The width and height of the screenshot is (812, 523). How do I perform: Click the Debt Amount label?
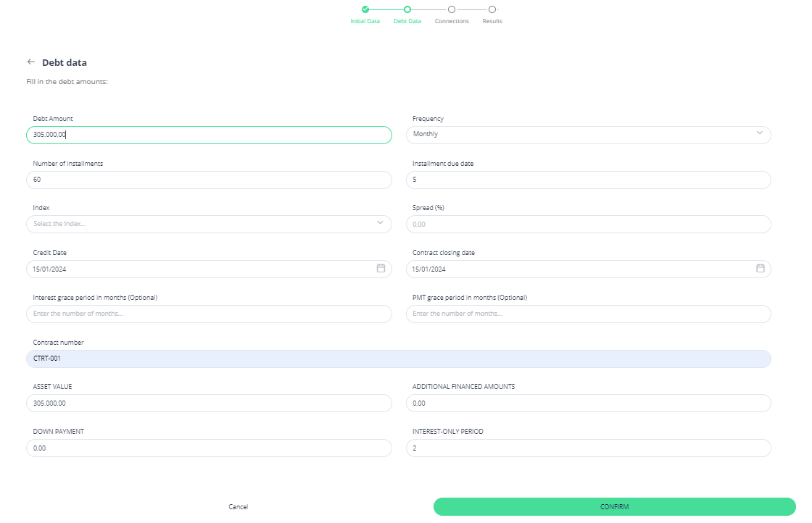point(53,119)
